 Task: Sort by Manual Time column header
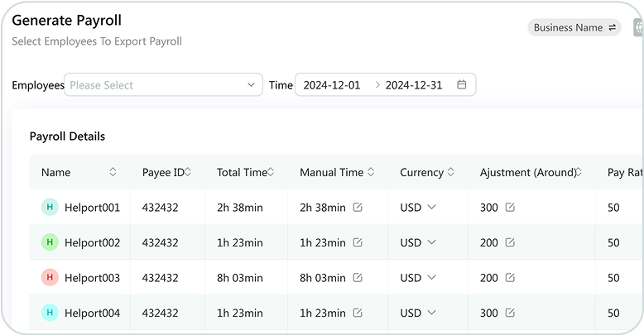(371, 172)
